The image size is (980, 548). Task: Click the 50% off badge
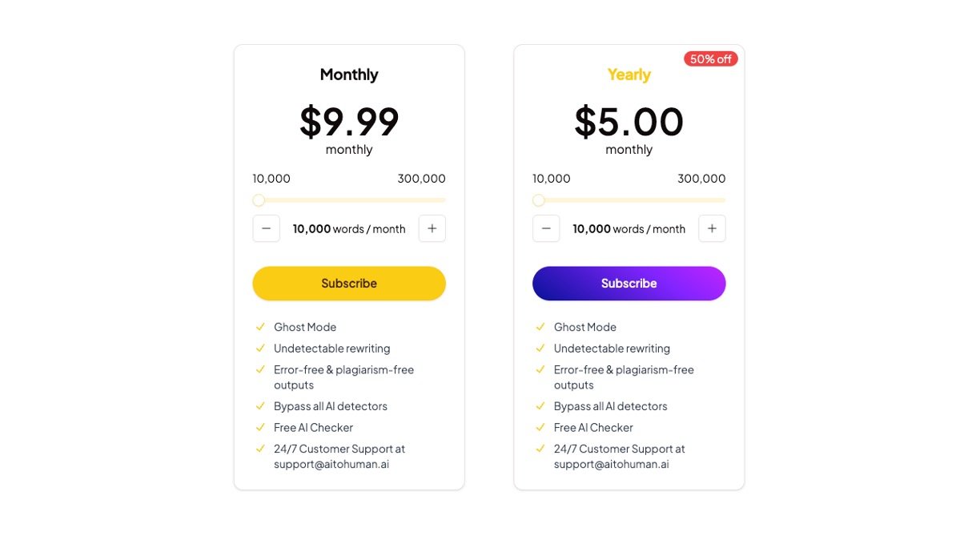(x=710, y=58)
